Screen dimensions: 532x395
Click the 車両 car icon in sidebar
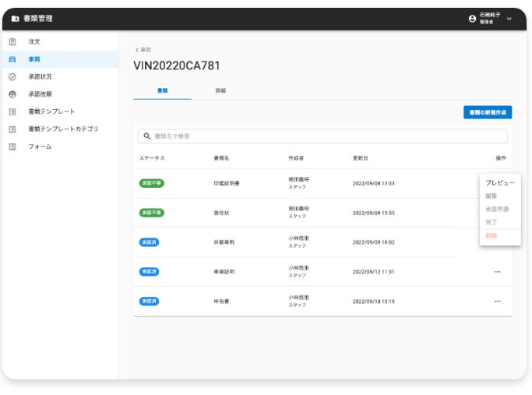point(12,59)
